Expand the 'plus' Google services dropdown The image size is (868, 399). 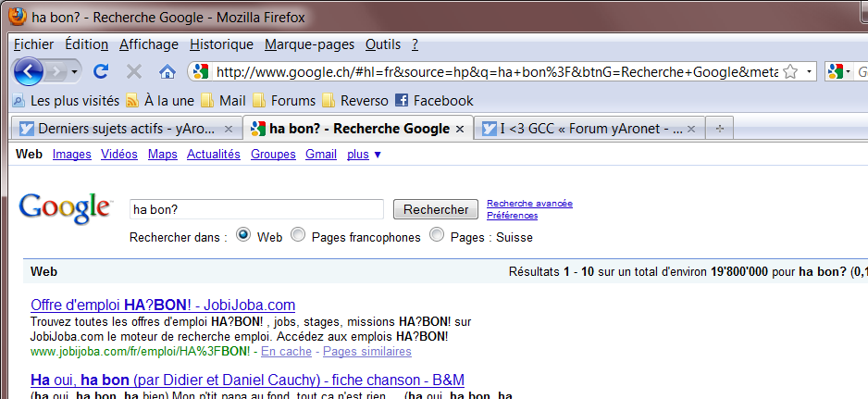tap(364, 155)
